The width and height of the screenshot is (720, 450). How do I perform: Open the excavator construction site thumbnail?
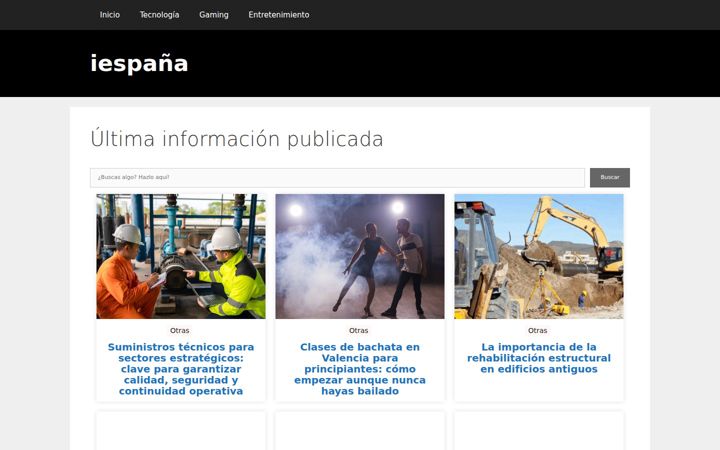539,256
